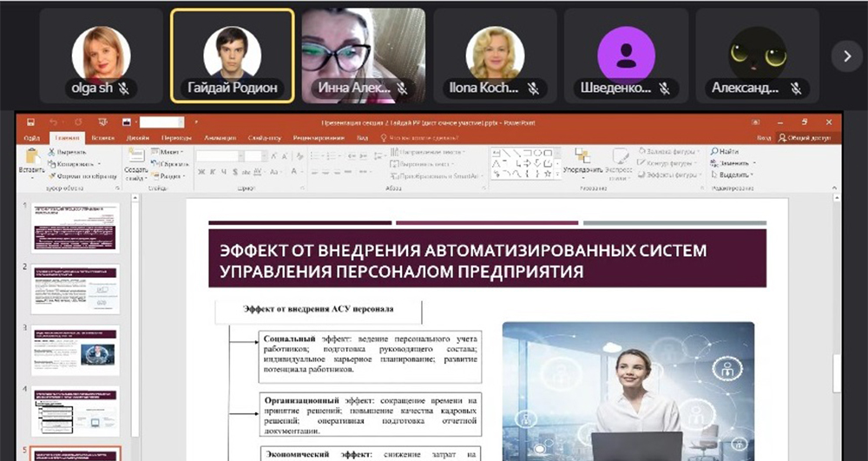Click the Вставить (Paste) clipboard icon
868x461 pixels.
(x=32, y=156)
